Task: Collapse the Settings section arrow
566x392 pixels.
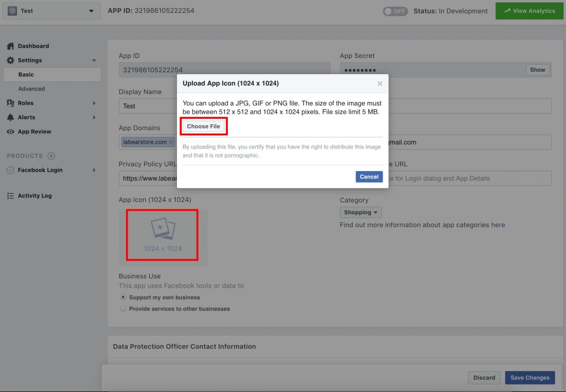Action: [x=94, y=60]
